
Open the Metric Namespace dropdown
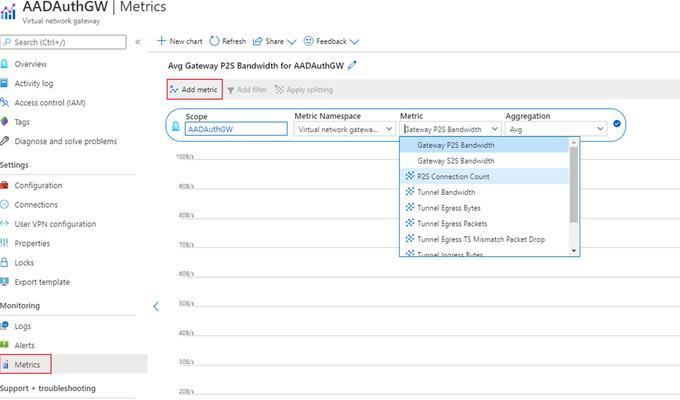click(344, 129)
